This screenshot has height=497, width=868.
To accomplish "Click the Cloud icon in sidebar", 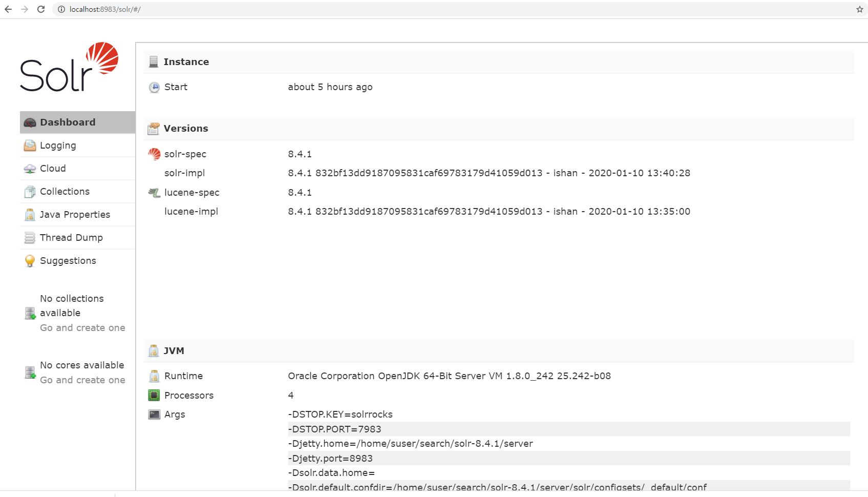I will [x=30, y=169].
